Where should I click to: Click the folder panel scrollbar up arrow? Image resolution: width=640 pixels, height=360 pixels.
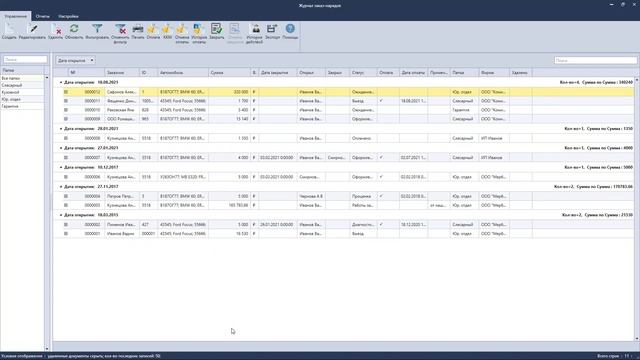[47, 78]
